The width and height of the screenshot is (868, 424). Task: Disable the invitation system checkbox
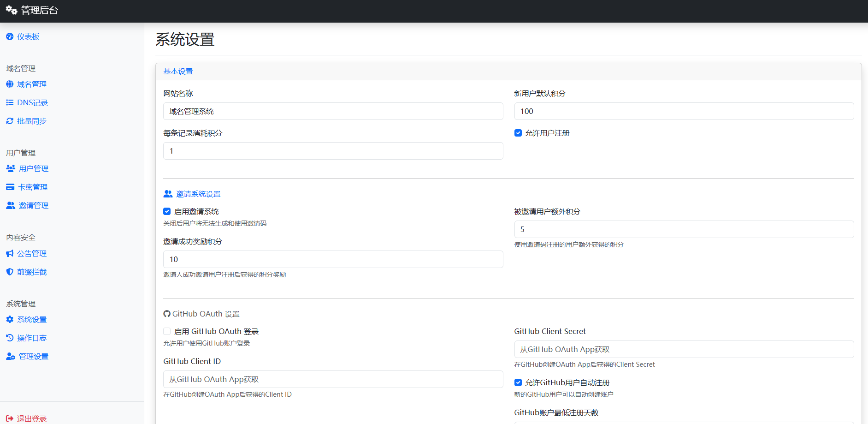(167, 211)
